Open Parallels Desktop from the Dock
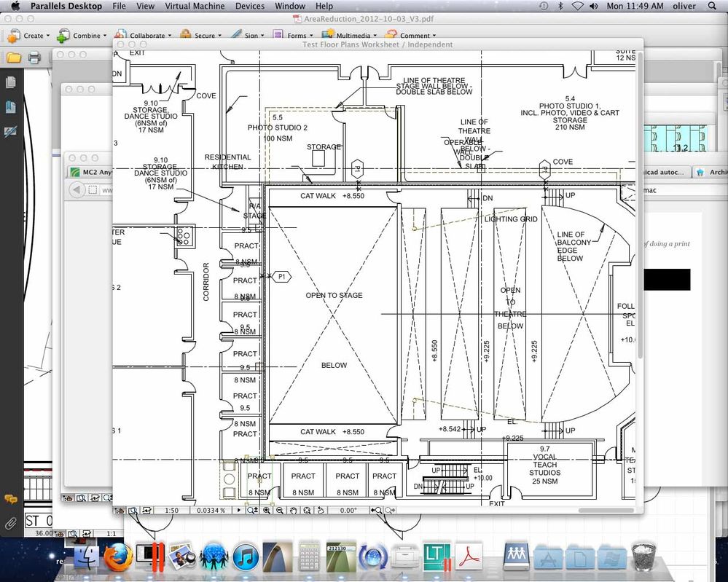 pyautogui.click(x=150, y=557)
